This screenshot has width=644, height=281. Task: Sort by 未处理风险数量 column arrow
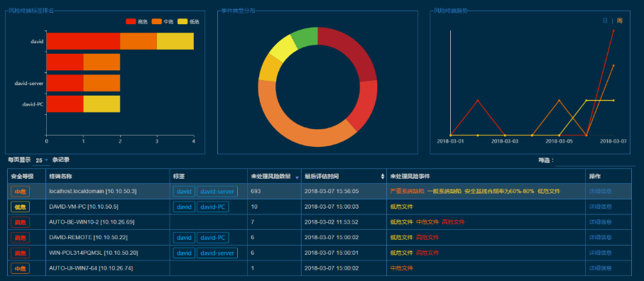coord(298,177)
